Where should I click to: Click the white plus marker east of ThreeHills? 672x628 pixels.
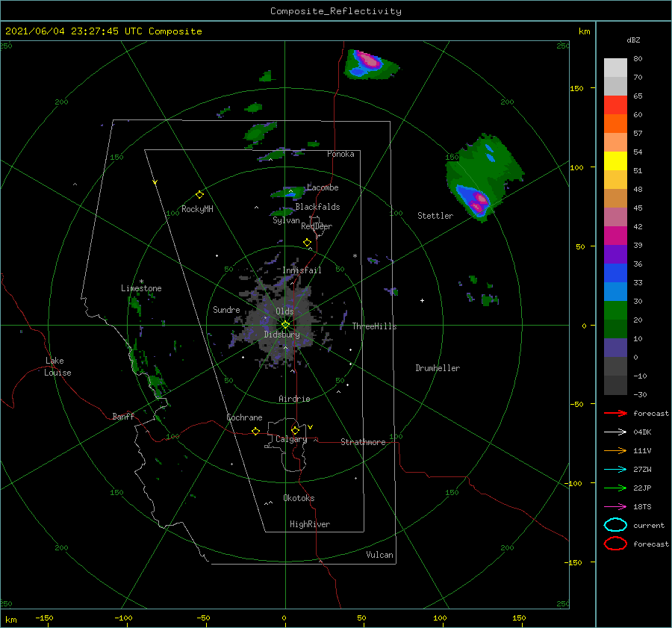coord(422,300)
